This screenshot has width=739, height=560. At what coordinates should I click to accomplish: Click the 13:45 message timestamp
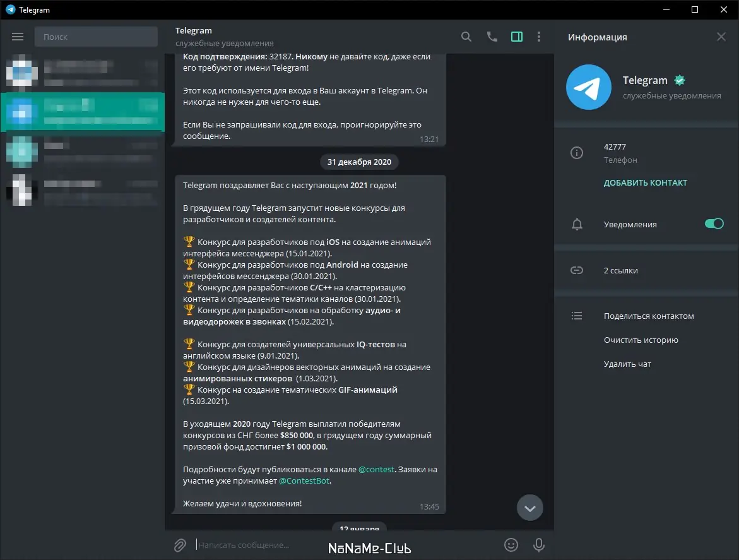click(x=429, y=507)
